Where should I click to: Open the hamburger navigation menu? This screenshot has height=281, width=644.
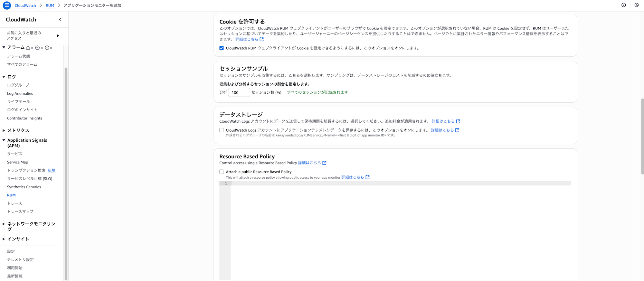click(7, 5)
